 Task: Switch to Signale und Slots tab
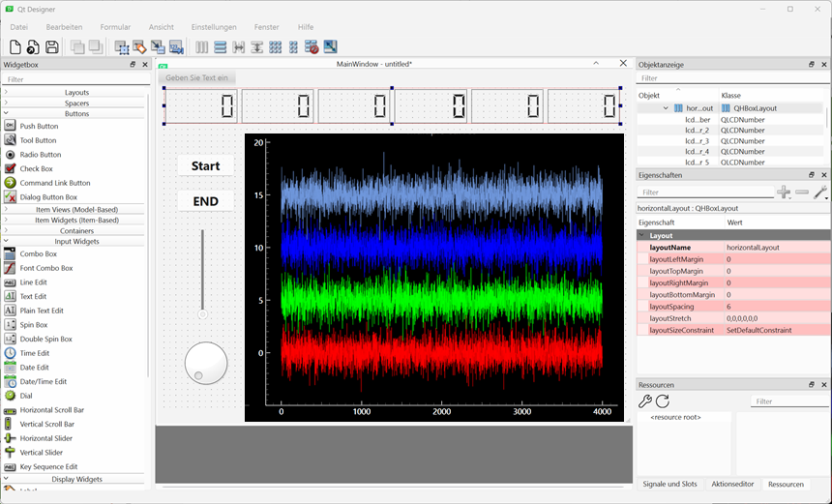point(669,484)
